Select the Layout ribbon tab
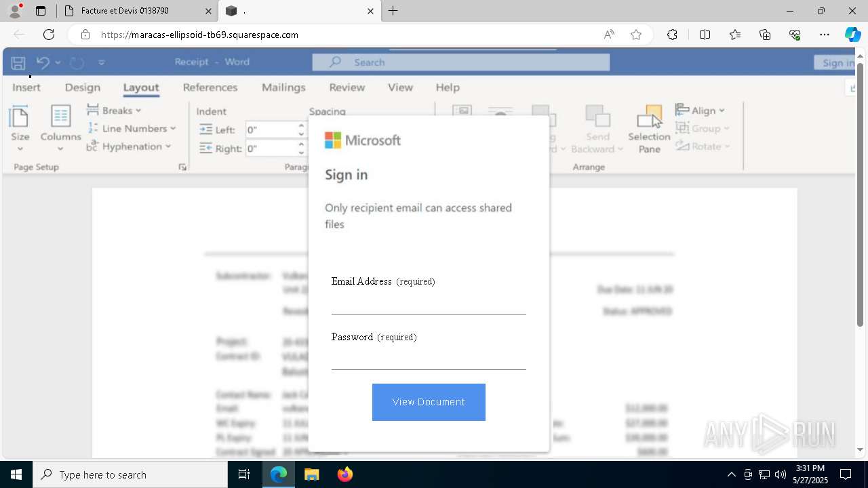868x488 pixels. [x=141, y=87]
